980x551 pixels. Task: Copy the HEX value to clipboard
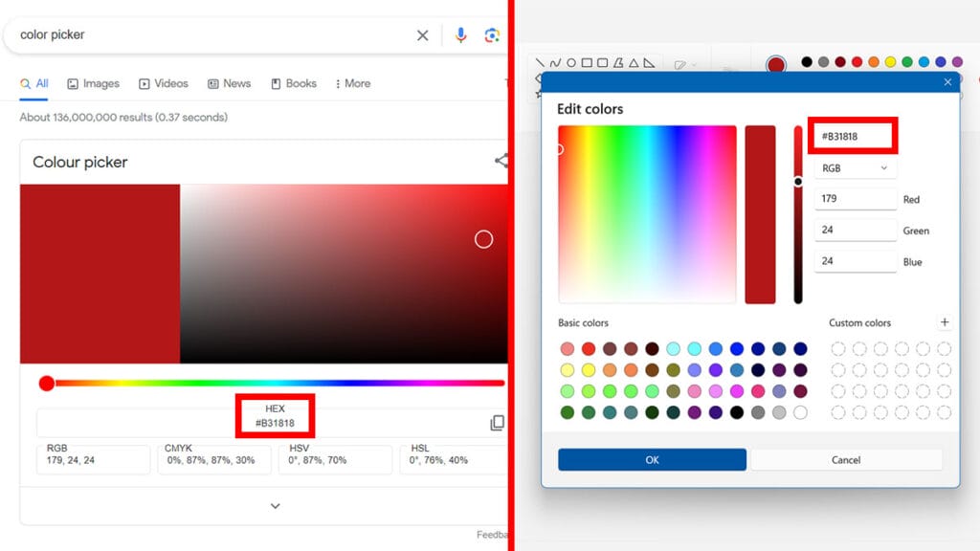[x=497, y=423]
